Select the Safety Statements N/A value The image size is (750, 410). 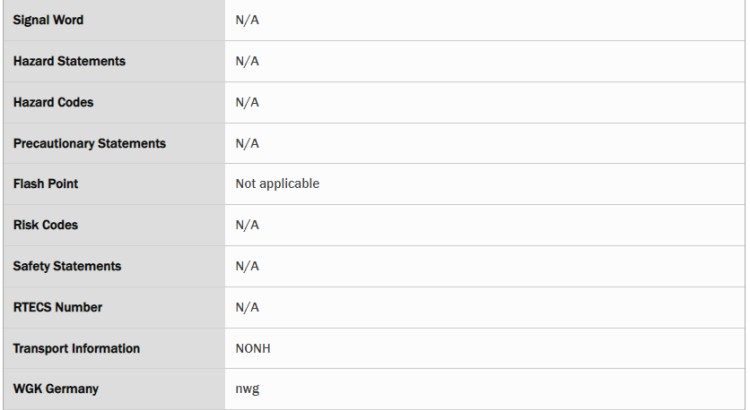[247, 266]
